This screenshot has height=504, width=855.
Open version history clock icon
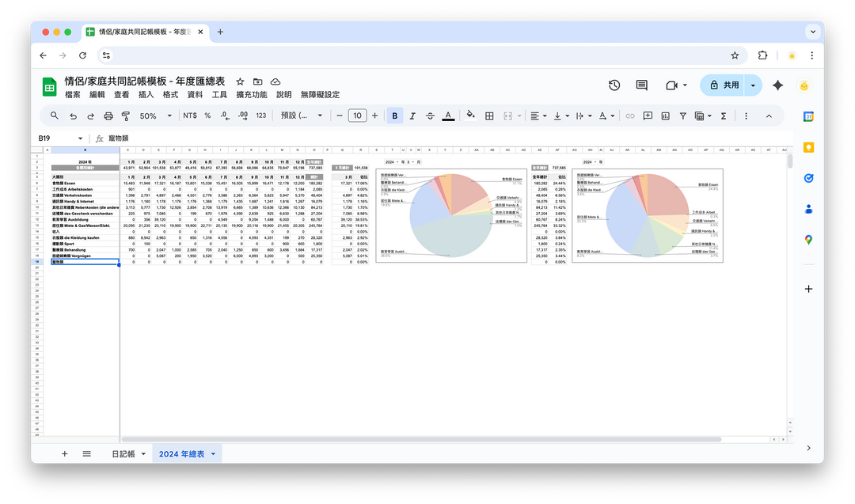[614, 85]
